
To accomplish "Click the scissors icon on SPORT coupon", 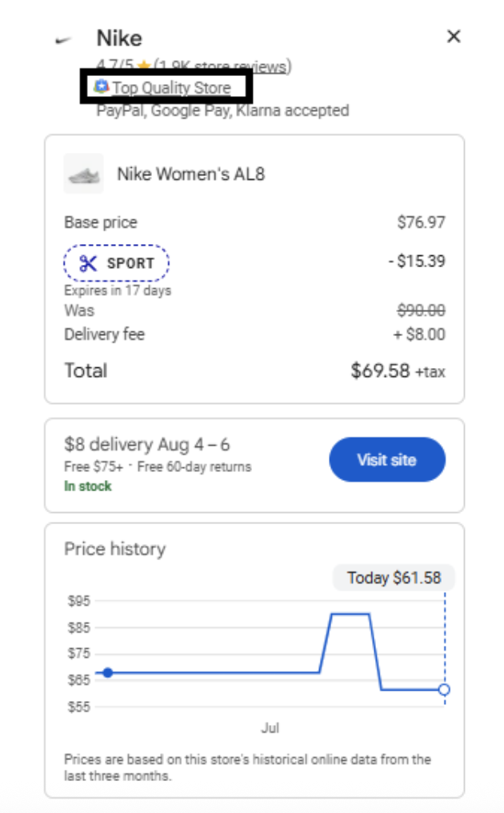I will coord(88,263).
